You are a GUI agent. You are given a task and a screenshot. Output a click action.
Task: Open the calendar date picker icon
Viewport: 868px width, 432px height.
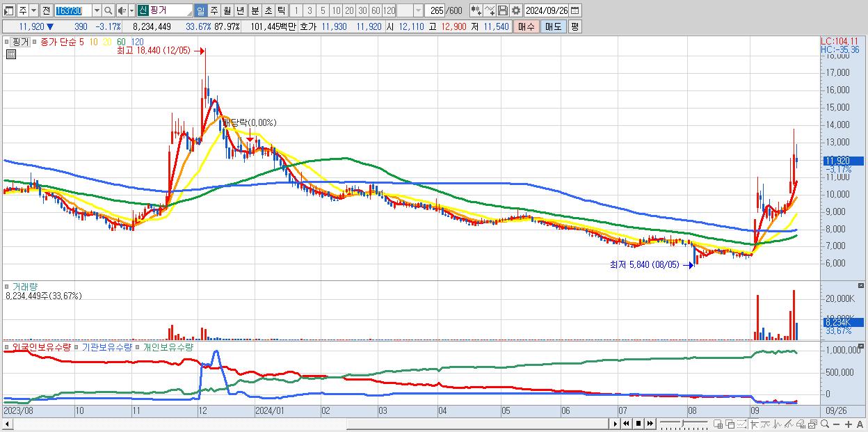pos(574,10)
